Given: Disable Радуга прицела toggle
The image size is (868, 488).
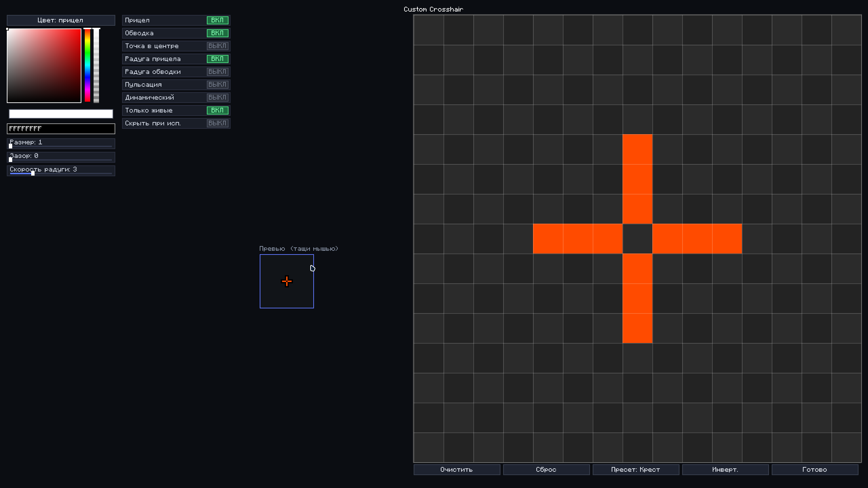Looking at the screenshot, I should coord(217,59).
